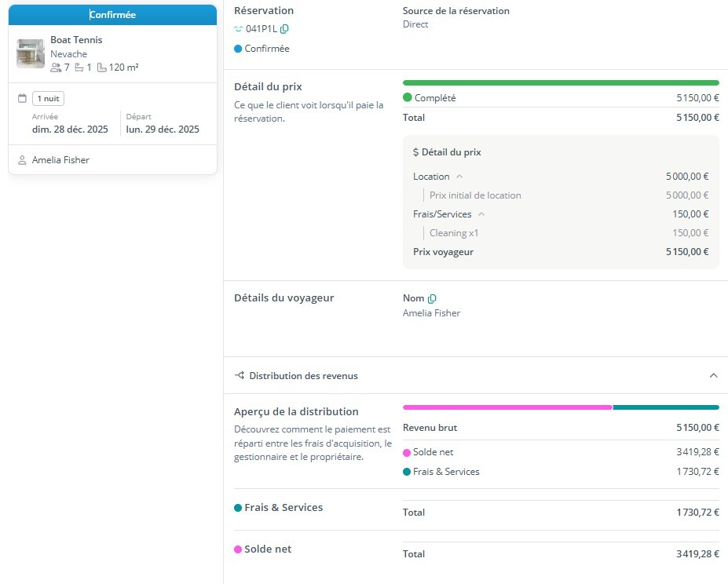This screenshot has width=728, height=584.
Task: Collapse the Location price breakdown
Action: [459, 177]
